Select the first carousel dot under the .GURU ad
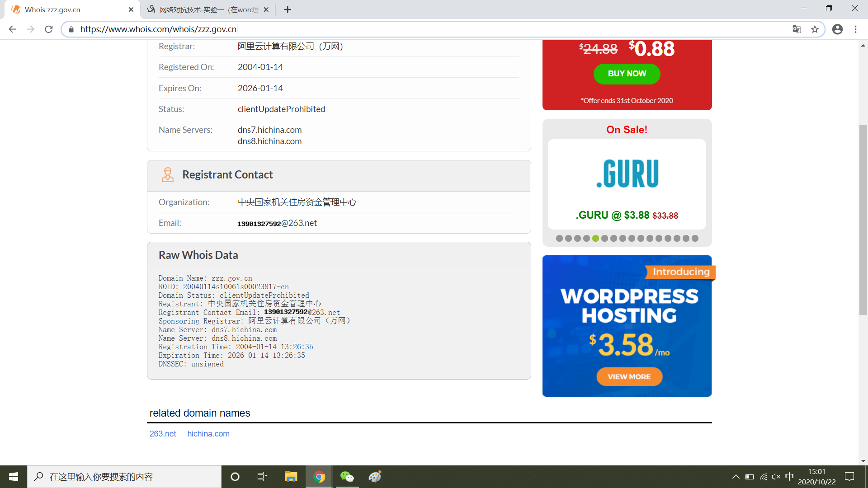The image size is (868, 488). pyautogui.click(x=559, y=239)
